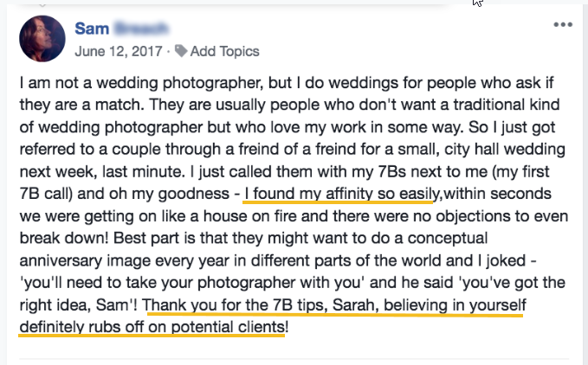The height and width of the screenshot is (365, 588).
Task: Click the words 'anniversary image every year'
Action: (x=124, y=260)
